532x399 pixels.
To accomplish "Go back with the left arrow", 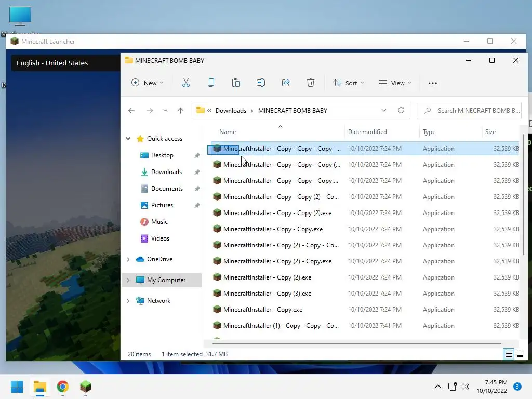I will (x=131, y=111).
